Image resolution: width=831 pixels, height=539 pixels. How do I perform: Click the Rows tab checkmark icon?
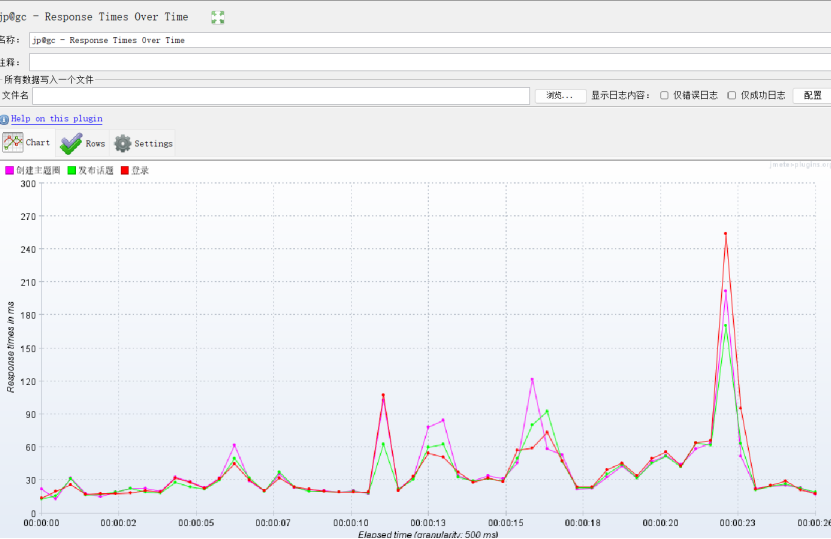pos(71,144)
